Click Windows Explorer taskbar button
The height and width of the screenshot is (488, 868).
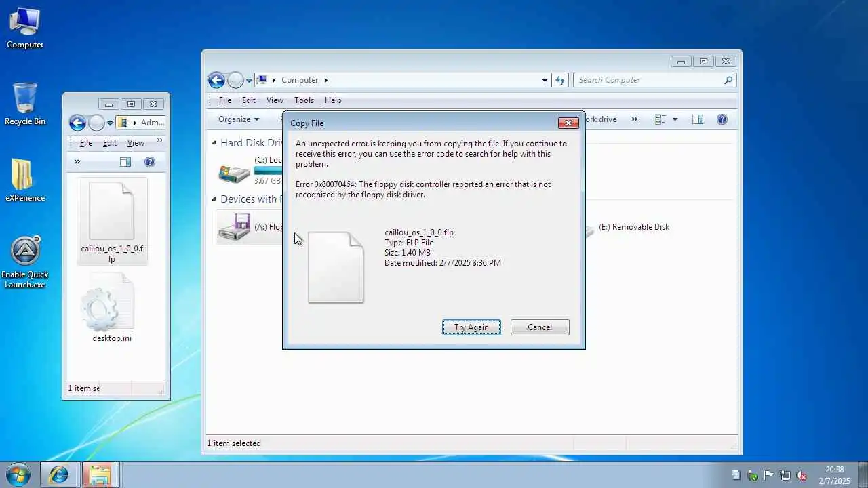coord(100,474)
